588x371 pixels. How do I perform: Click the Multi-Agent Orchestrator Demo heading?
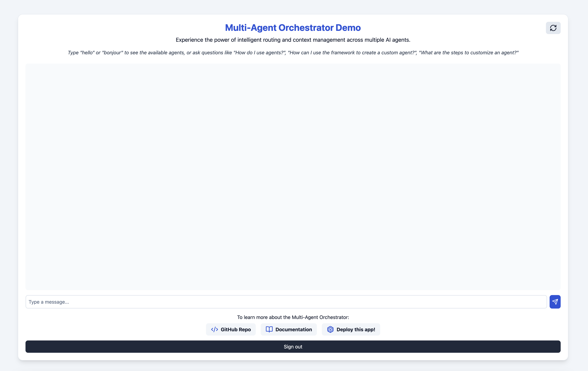(293, 28)
